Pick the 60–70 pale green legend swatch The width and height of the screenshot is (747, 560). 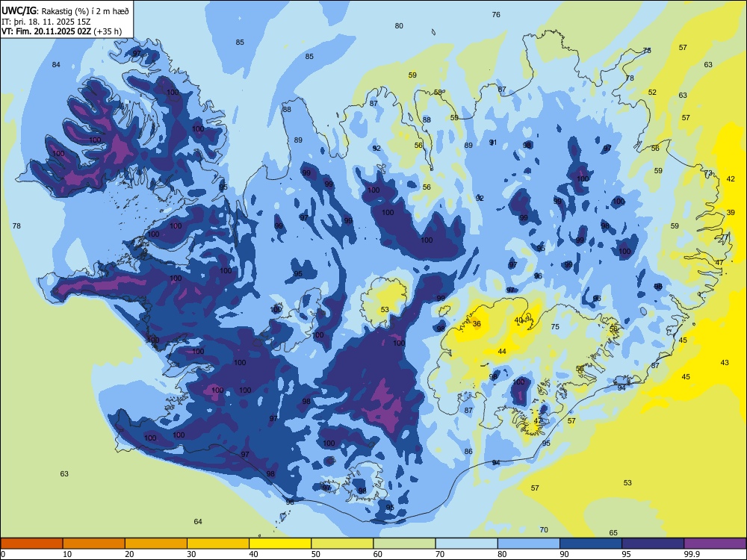pos(404,544)
